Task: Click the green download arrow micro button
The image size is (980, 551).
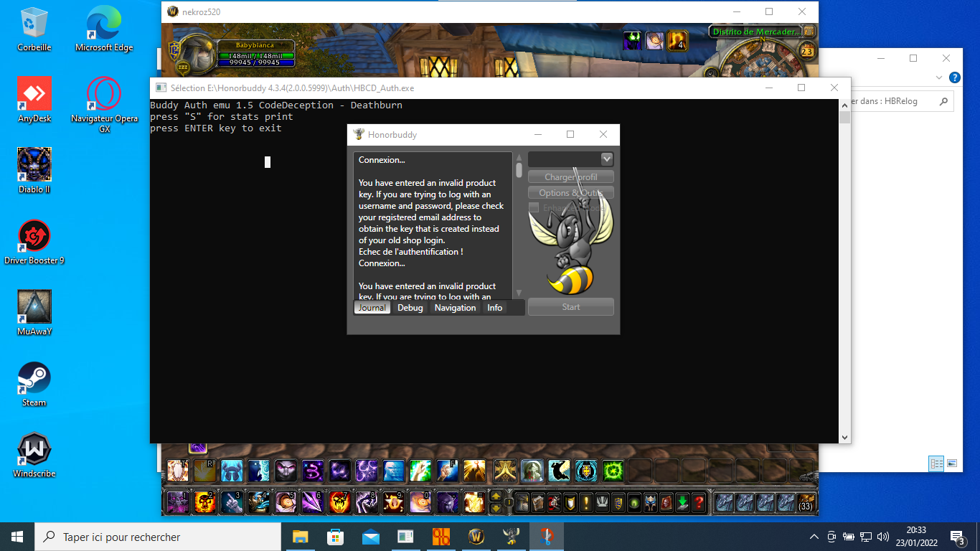Action: (683, 502)
